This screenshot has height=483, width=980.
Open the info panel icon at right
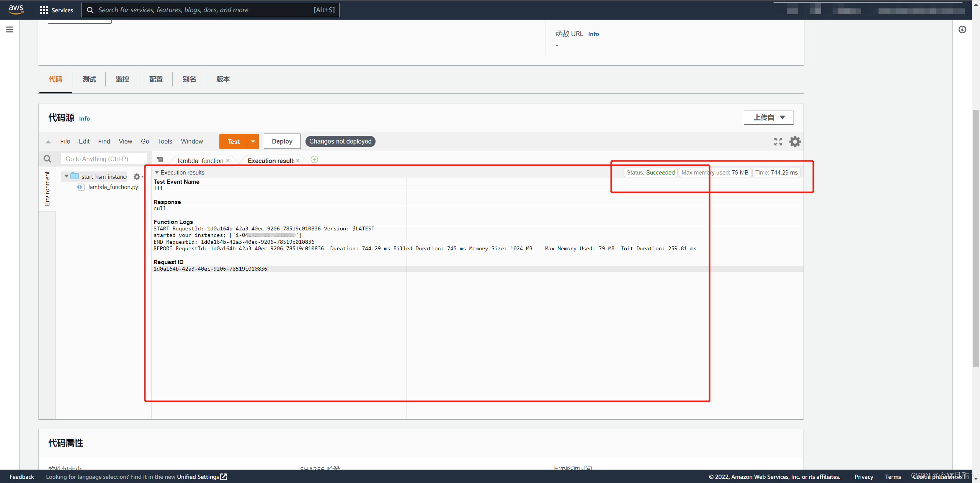click(x=962, y=29)
